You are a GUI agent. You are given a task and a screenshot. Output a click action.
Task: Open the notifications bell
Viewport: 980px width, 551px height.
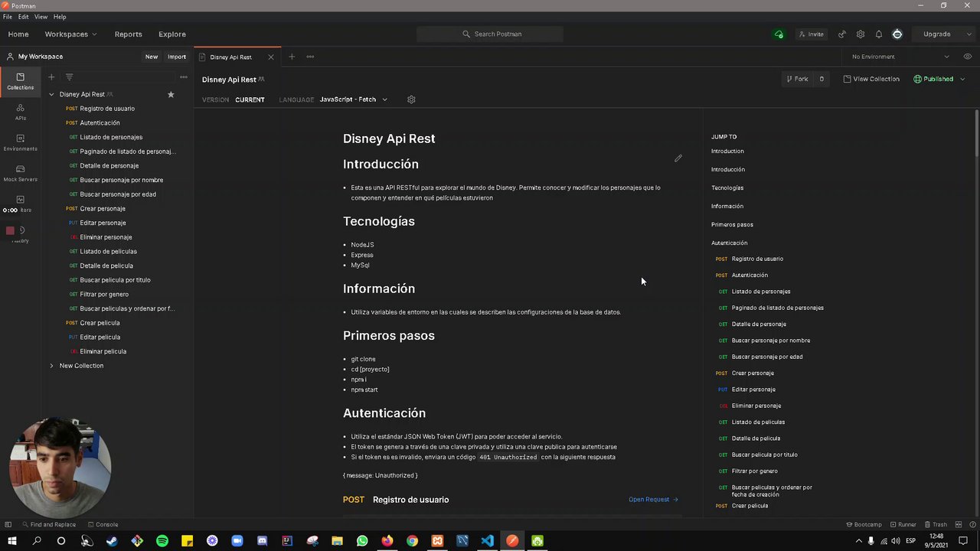point(879,34)
